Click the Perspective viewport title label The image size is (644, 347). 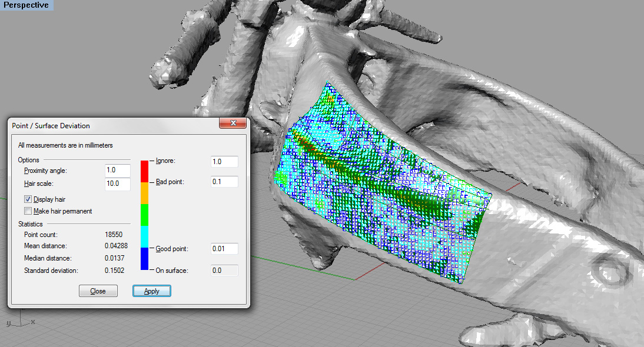point(26,5)
